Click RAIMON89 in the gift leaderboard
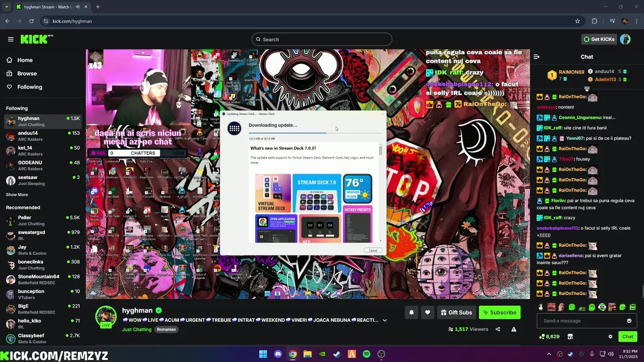644x362 pixels. click(x=571, y=72)
